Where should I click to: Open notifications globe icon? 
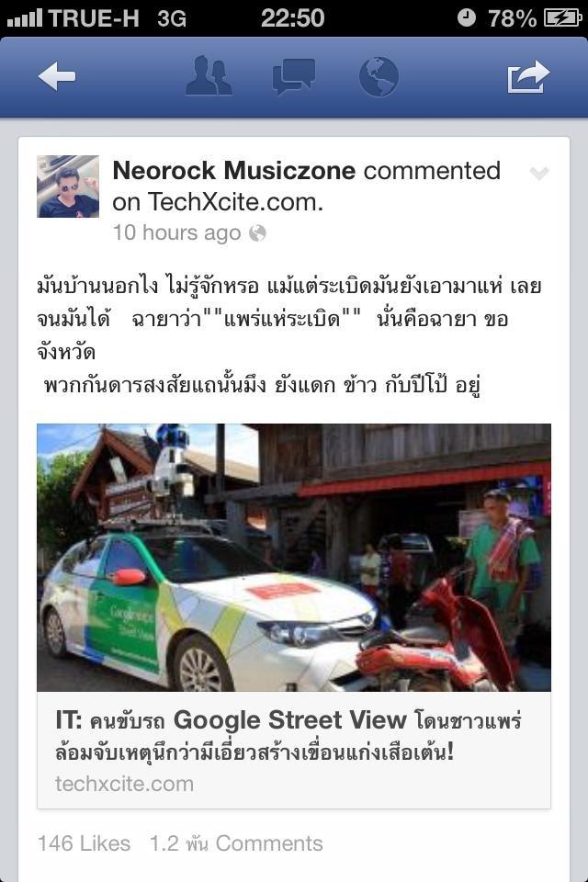point(379,76)
